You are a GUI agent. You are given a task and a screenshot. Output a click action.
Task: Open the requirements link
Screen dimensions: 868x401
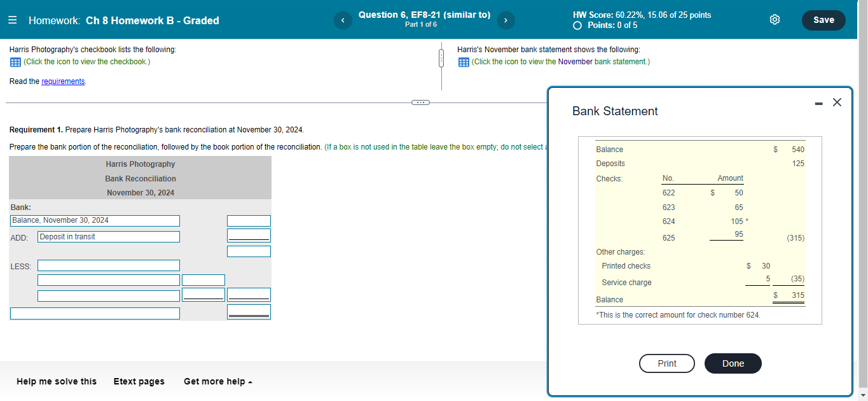(63, 81)
